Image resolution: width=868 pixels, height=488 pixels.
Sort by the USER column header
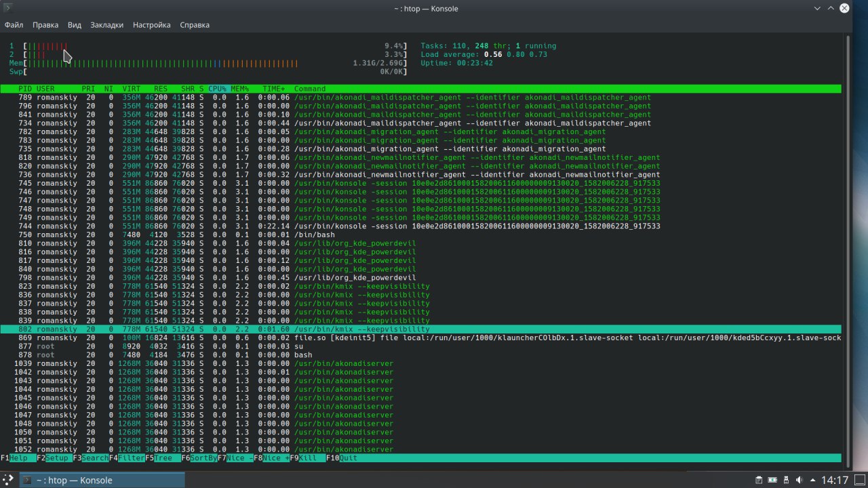coord(45,89)
